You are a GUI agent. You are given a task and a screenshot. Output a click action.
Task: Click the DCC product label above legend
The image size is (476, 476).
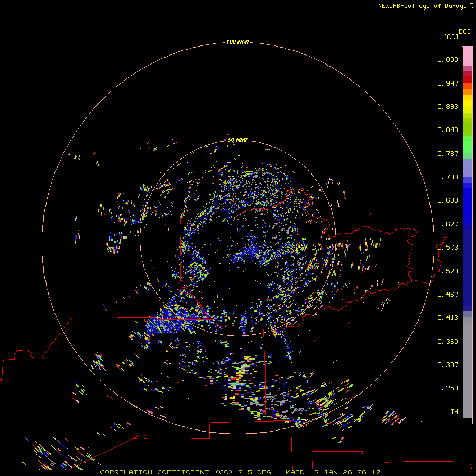click(x=464, y=32)
